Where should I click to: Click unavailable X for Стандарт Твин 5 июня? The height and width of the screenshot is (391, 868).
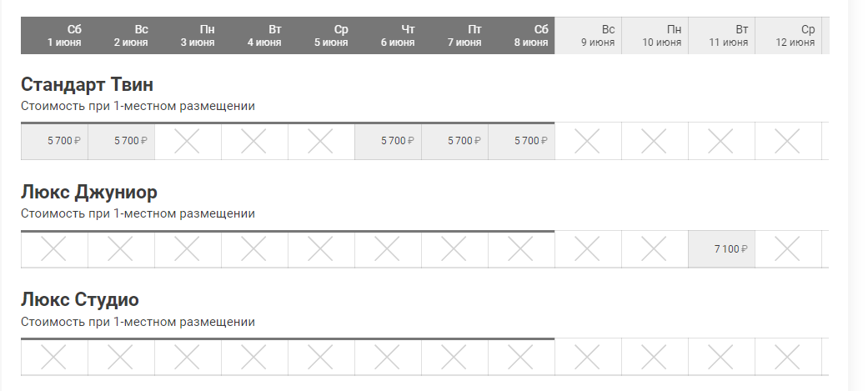(x=321, y=141)
